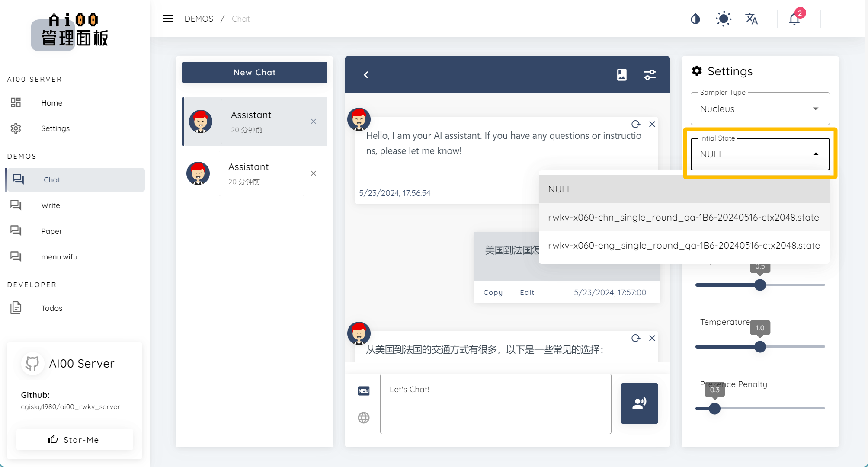Open the Paper demo in the sidebar
The height and width of the screenshot is (467, 868).
[x=51, y=231]
